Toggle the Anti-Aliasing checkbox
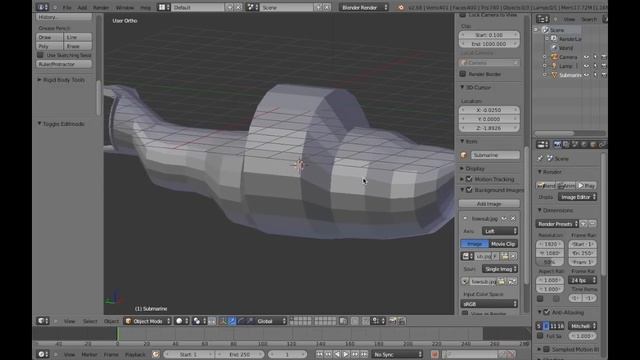 [x=547, y=312]
